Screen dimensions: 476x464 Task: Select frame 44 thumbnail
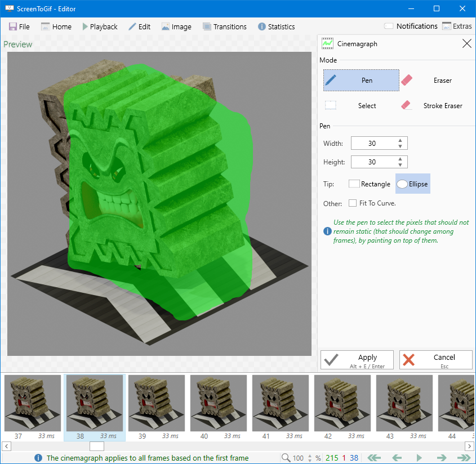[x=456, y=403]
